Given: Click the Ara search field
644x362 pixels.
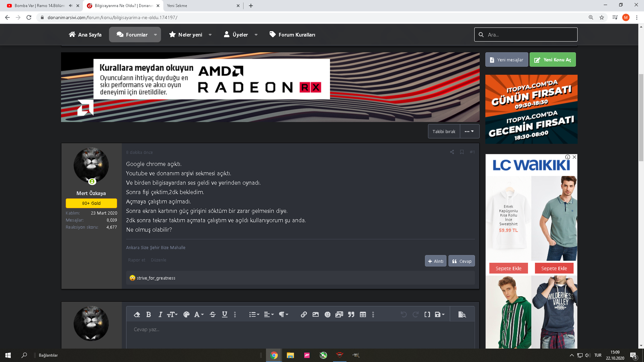Looking at the screenshot, I should pyautogui.click(x=530, y=35).
